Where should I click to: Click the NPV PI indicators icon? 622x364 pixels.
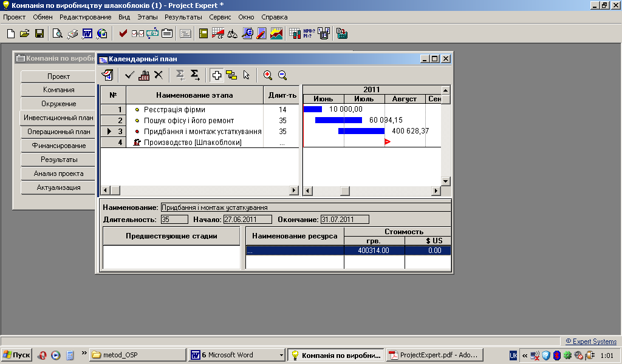click(x=309, y=33)
